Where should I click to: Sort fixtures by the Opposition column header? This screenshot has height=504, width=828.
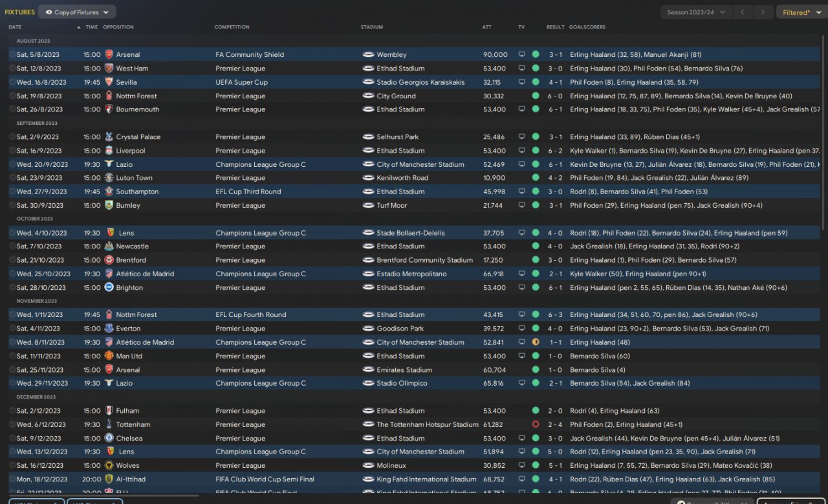click(118, 27)
